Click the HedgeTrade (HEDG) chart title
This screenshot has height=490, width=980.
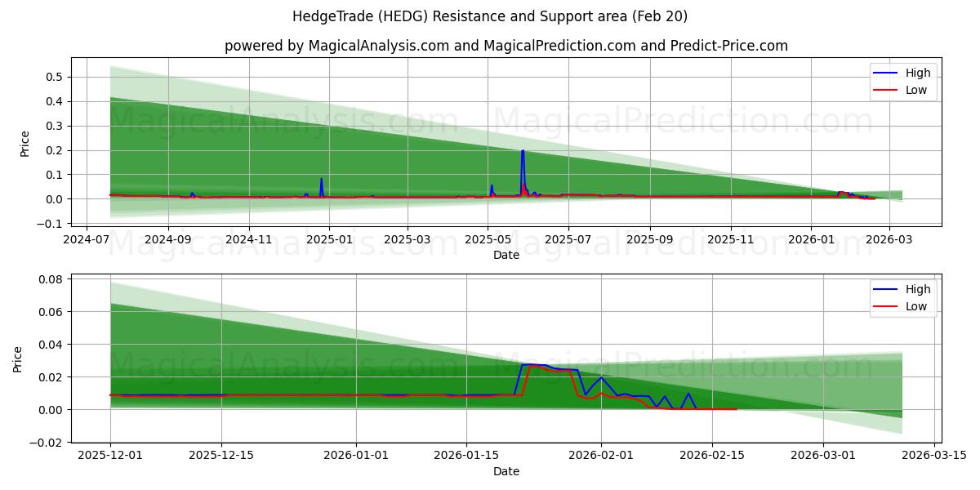point(490,16)
